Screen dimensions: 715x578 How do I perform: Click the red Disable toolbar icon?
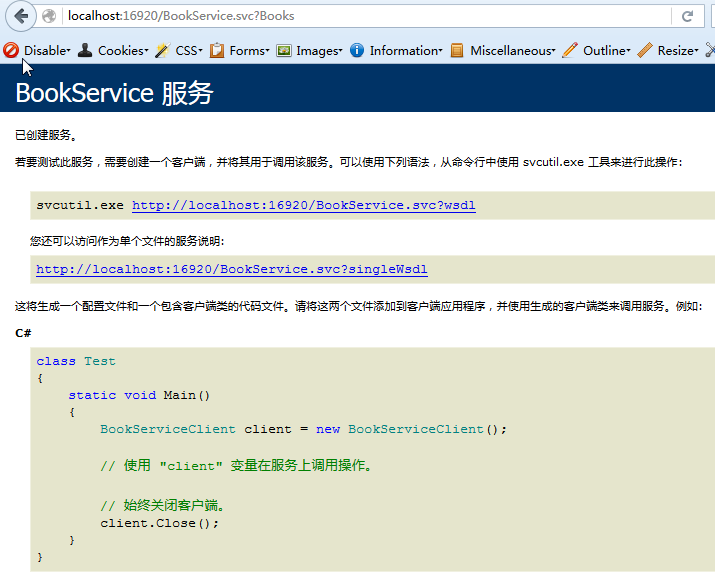pos(11,50)
